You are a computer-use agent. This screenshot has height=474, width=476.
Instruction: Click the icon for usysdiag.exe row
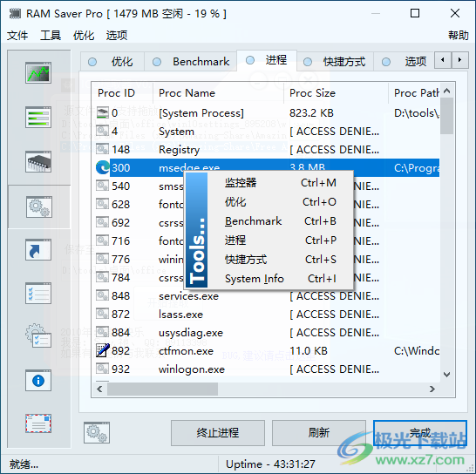[x=102, y=332]
